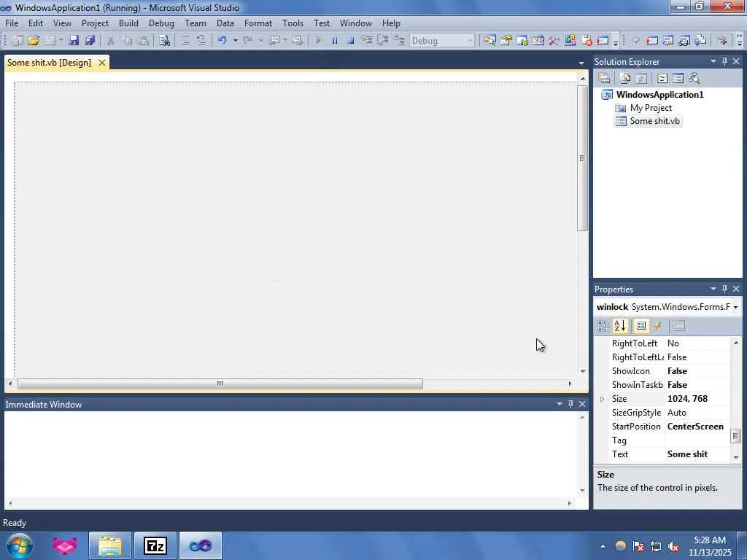Viewport: 747px width, 560px height.
Task: Open the winlock object selector dropdown
Action: 735,307
